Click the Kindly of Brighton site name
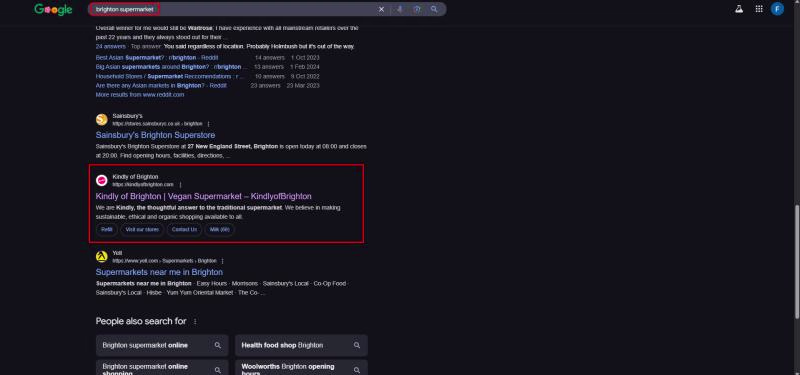This screenshot has height=375, width=800. pos(135,177)
